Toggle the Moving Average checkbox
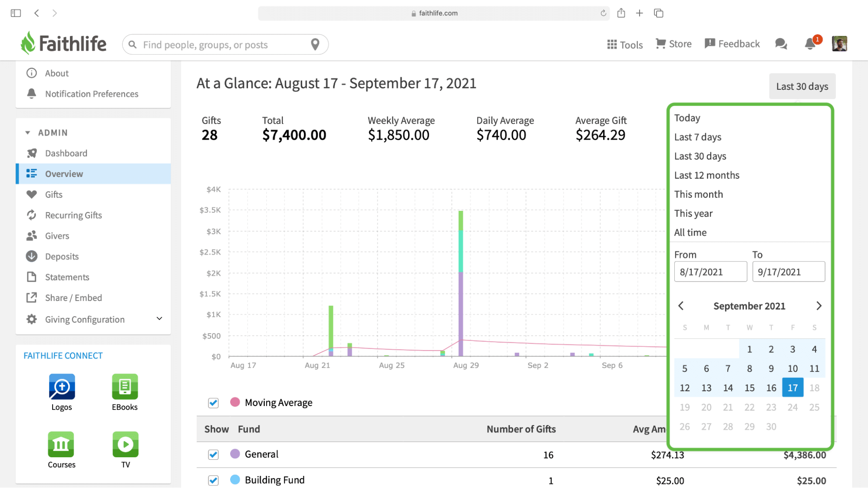Screen dimensions: 868x488 (213, 403)
